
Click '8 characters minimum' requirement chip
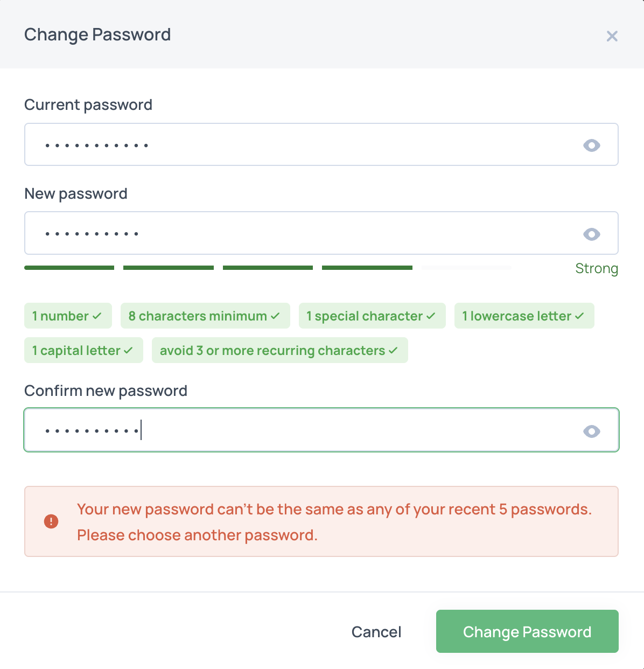[205, 316]
